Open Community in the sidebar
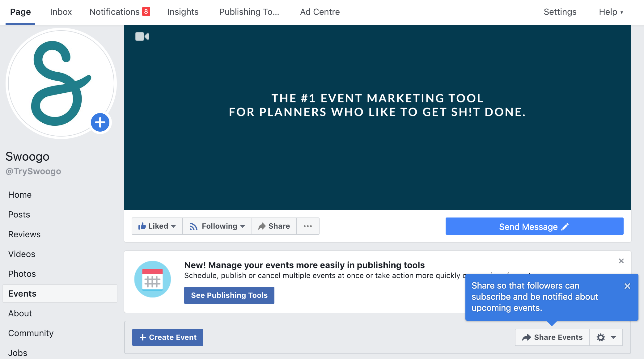Viewport: 644px width, 359px height. 31,333
